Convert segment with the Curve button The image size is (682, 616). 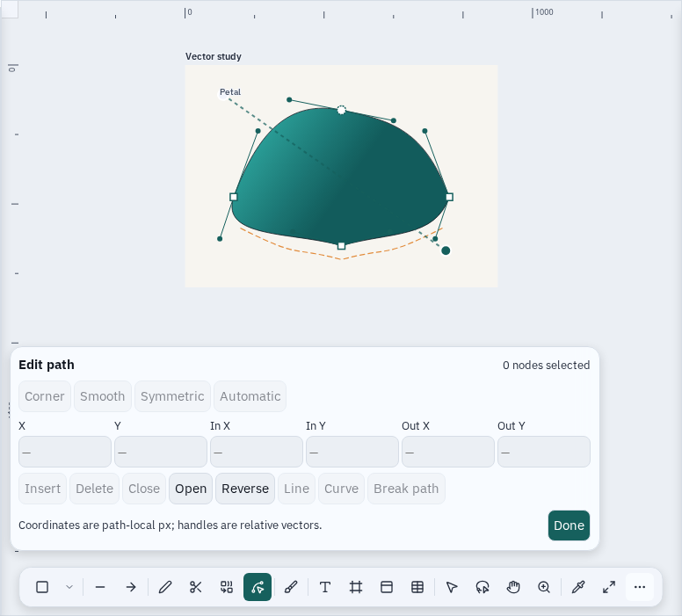coord(341,489)
